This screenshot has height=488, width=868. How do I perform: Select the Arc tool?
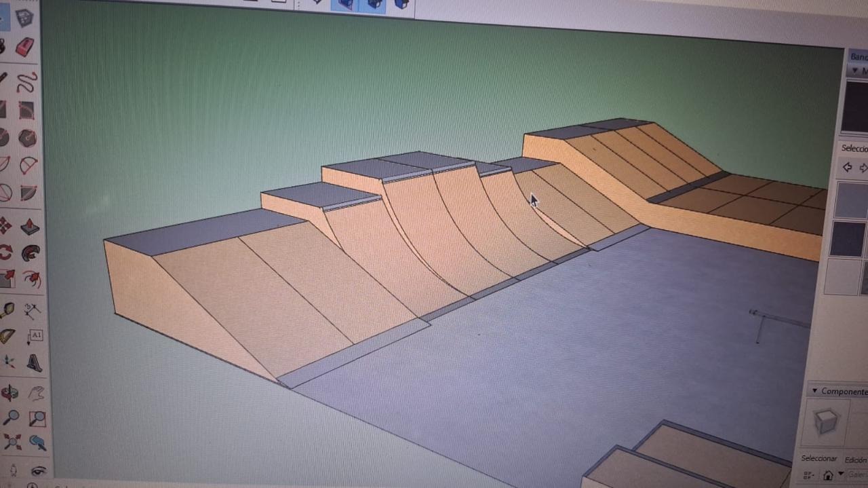3,165
